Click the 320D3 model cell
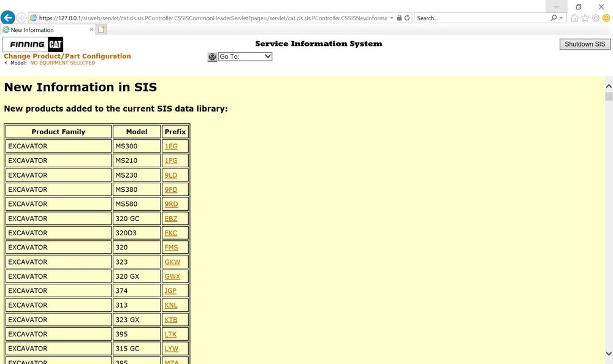The height and width of the screenshot is (364, 613). (x=137, y=233)
